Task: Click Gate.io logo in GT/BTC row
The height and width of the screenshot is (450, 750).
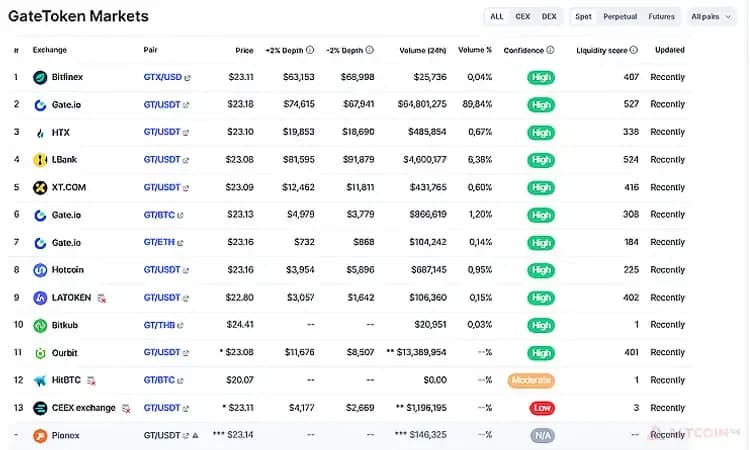Action: pos(40,215)
